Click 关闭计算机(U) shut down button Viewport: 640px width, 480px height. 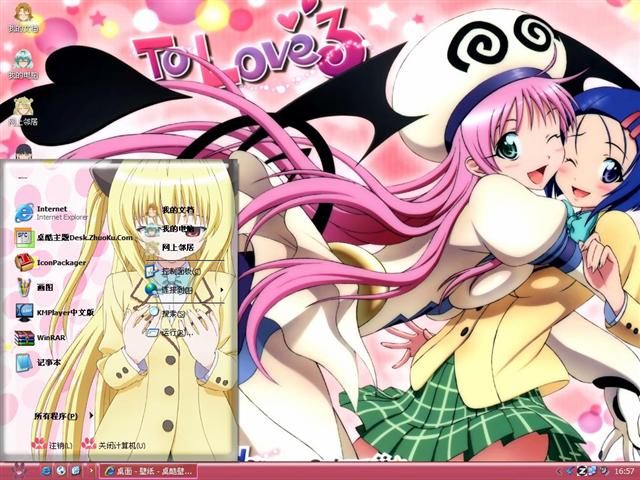point(114,445)
